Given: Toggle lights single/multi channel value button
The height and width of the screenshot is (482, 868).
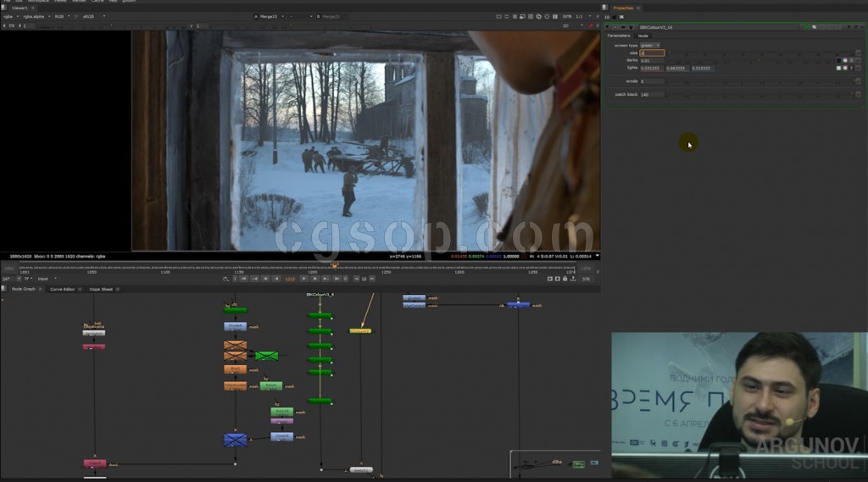Looking at the screenshot, I should [x=851, y=68].
